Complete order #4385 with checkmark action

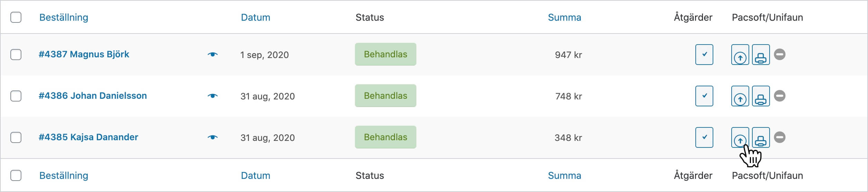coord(704,137)
